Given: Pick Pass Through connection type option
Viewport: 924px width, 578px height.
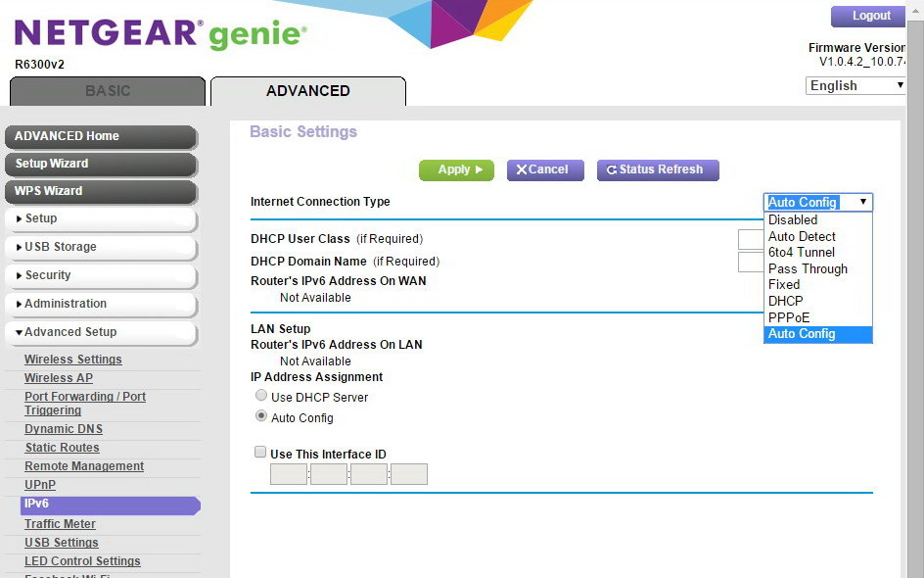Looking at the screenshot, I should click(x=808, y=268).
